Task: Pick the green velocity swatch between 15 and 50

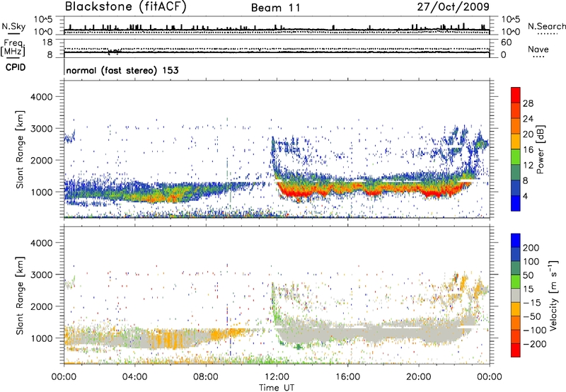Action: pos(516,282)
